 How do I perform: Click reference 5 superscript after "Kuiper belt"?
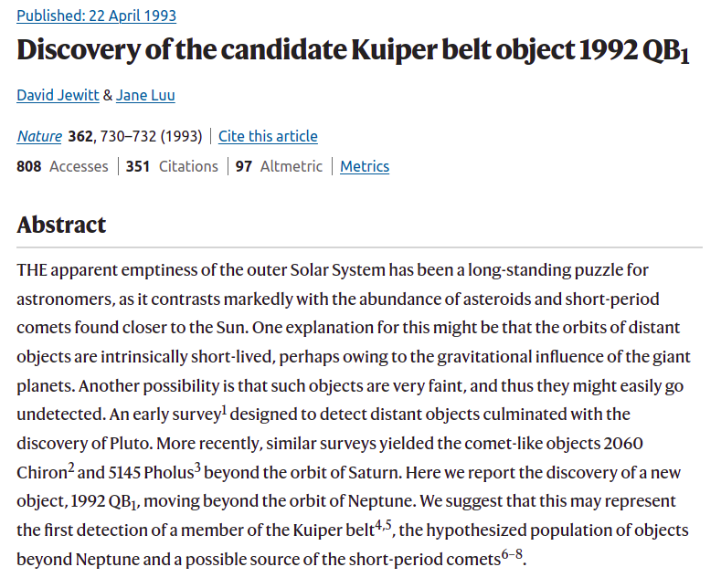[387, 523]
